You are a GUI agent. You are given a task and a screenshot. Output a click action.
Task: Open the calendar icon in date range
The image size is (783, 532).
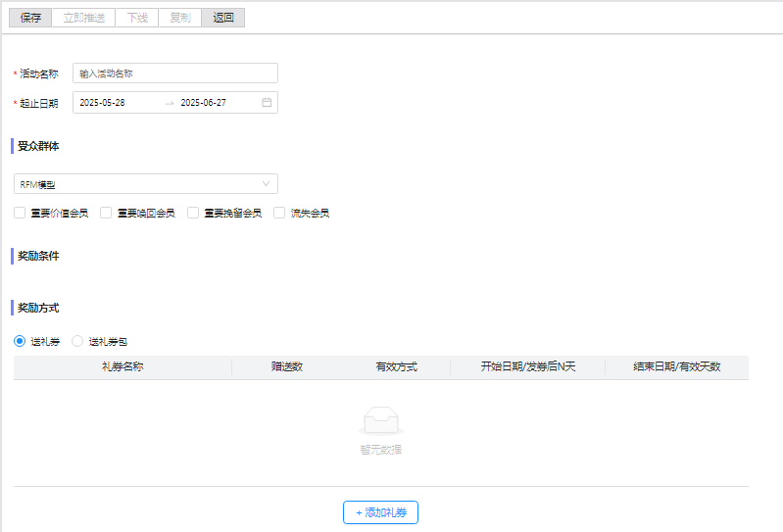point(267,102)
